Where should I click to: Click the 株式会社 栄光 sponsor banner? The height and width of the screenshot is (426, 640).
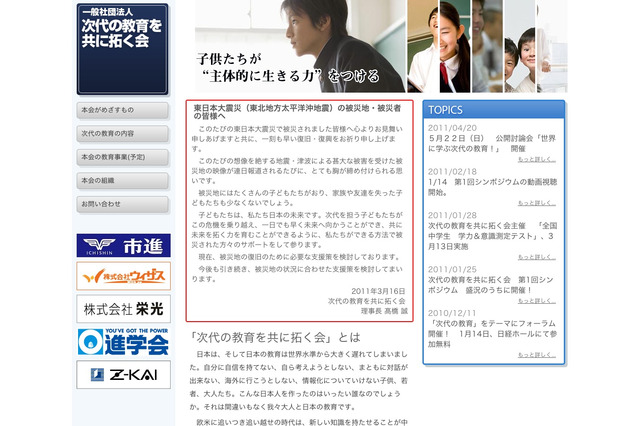pyautogui.click(x=123, y=309)
